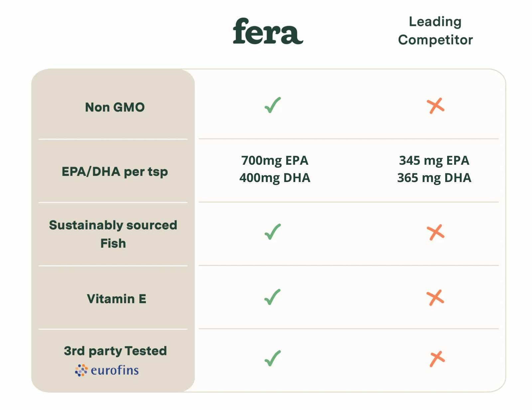
Task: Click the Vitamin E row label
Action: [116, 299]
